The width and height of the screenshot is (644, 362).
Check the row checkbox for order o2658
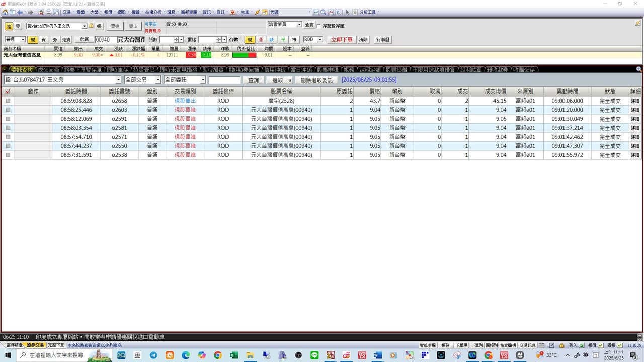(8, 101)
